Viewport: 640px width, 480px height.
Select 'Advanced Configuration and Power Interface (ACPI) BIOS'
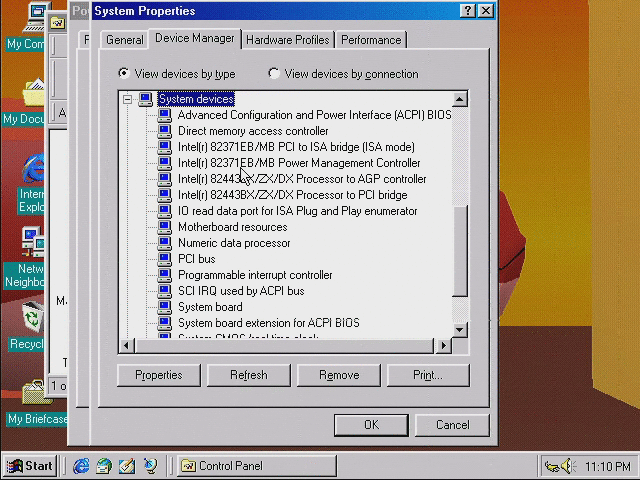(x=314, y=115)
